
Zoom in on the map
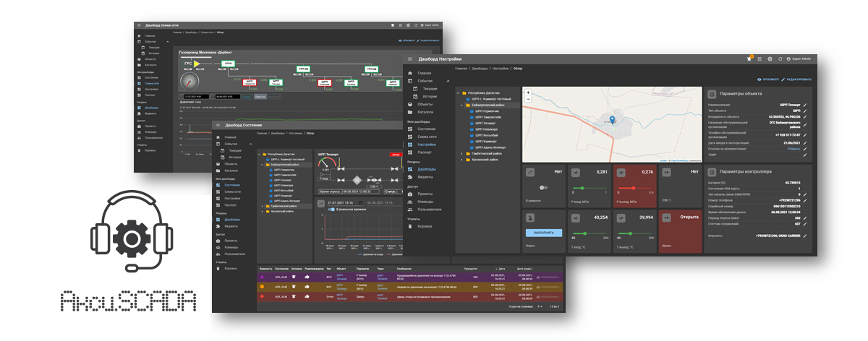(527, 92)
